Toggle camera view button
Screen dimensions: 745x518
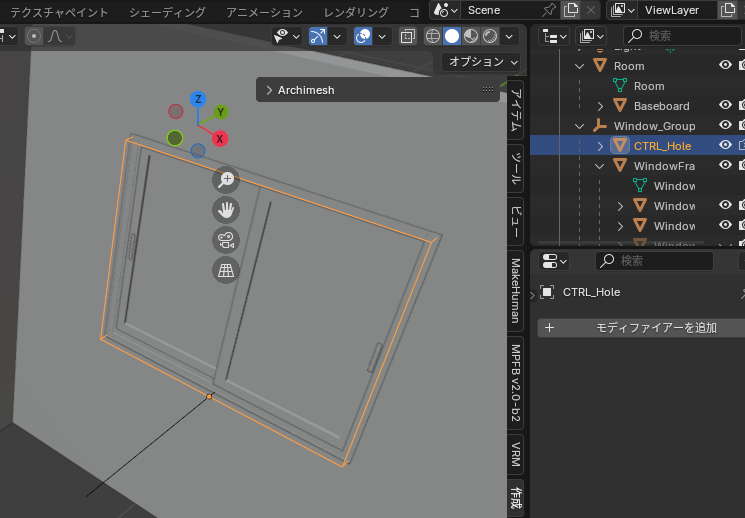(x=226, y=240)
